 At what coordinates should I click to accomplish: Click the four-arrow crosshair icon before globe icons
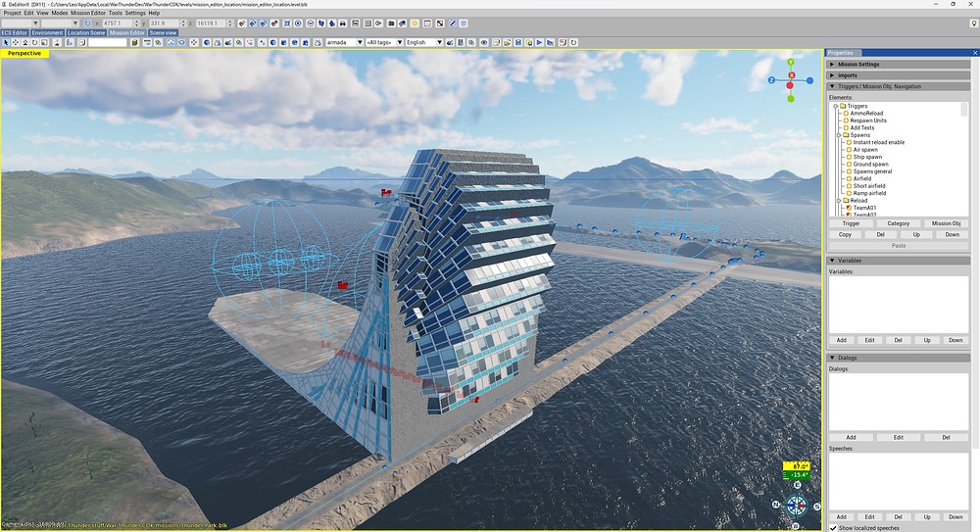[x=194, y=42]
